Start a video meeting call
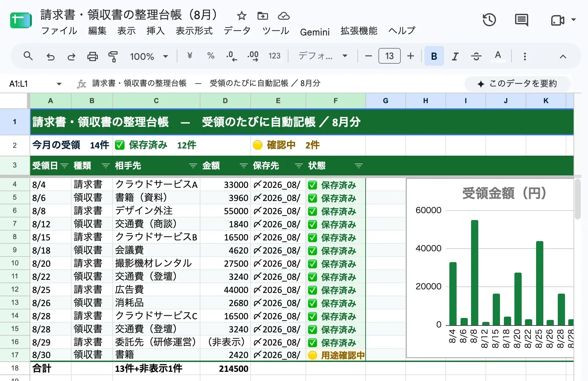This screenshot has height=381, width=588. [x=557, y=20]
